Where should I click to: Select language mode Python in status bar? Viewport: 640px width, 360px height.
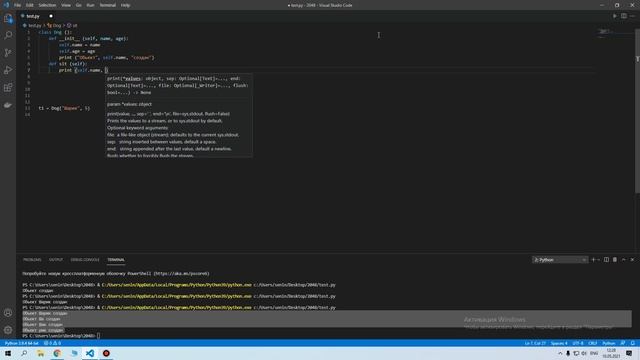point(609,343)
